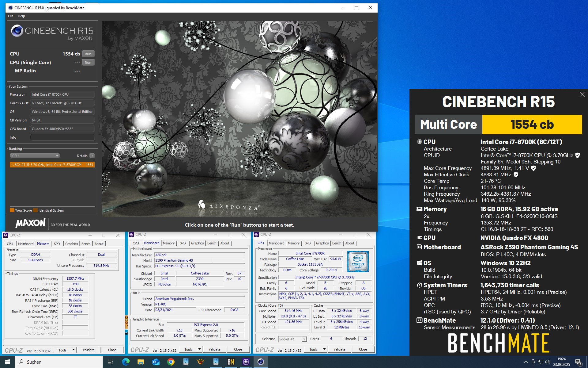Viewport: 588px width, 368px height.
Task: Click Validate in the CPU-Z Mainboard window
Action: tap(214, 349)
